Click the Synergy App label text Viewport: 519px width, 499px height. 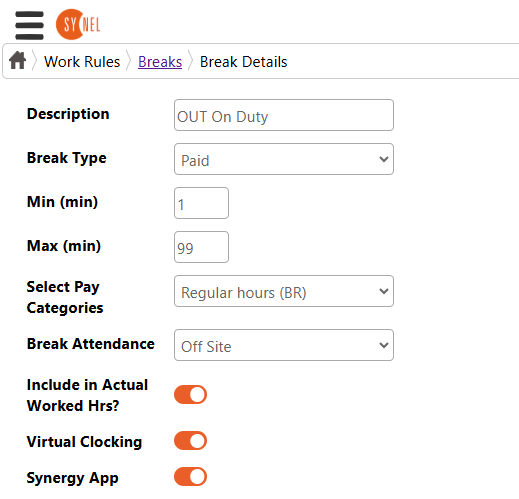click(72, 478)
